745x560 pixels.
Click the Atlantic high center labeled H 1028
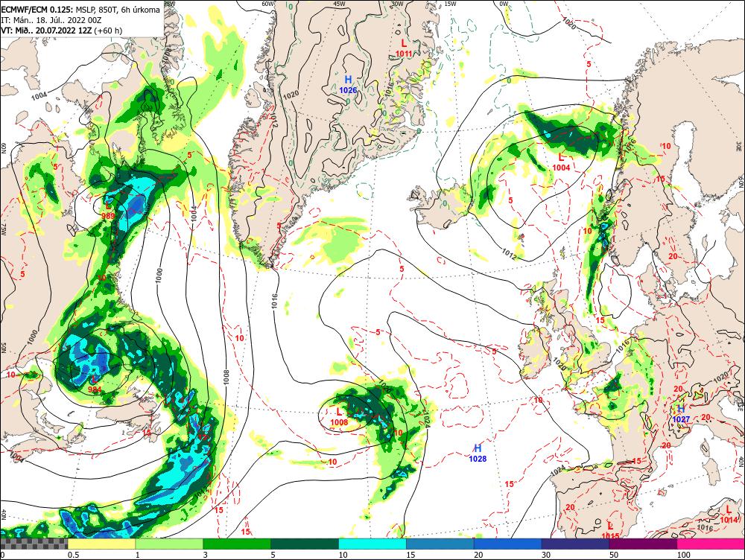(x=478, y=453)
